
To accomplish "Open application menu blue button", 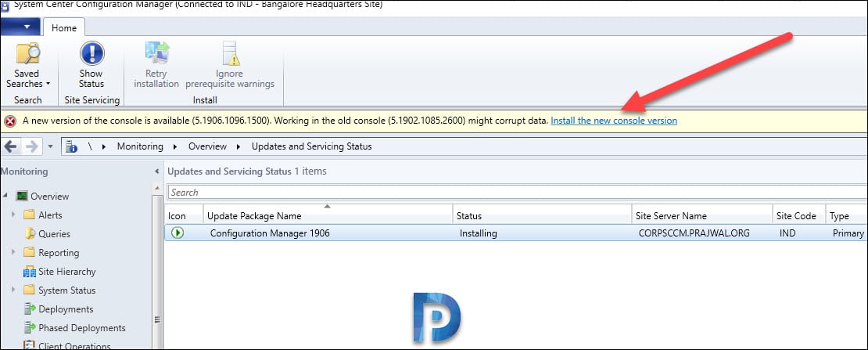I will [20, 27].
